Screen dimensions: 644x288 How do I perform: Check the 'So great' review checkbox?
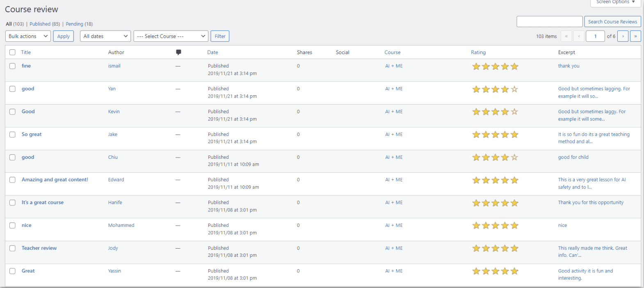12,135
